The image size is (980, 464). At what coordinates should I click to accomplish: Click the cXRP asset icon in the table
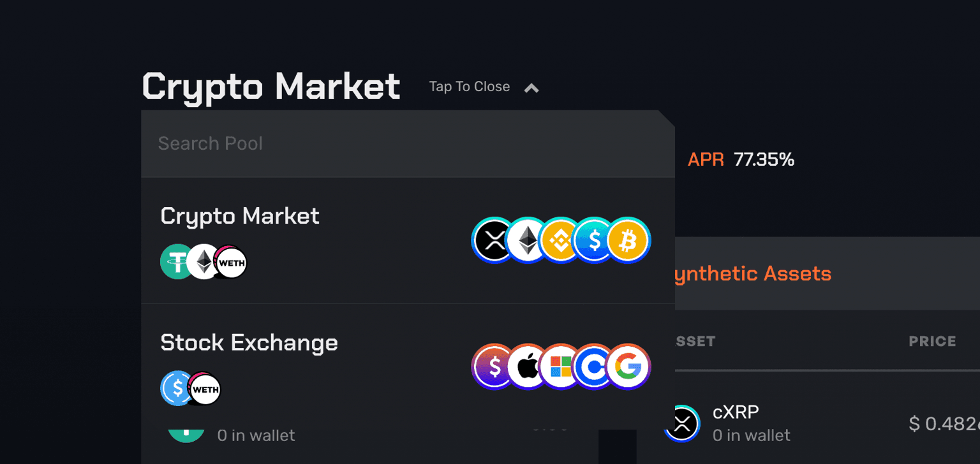coord(682,423)
